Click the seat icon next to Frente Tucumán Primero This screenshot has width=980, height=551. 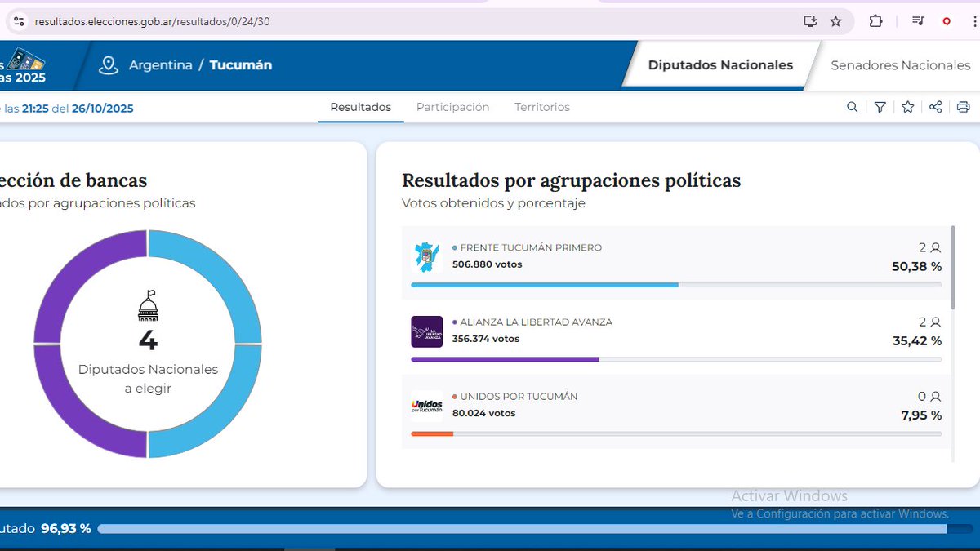pos(936,247)
